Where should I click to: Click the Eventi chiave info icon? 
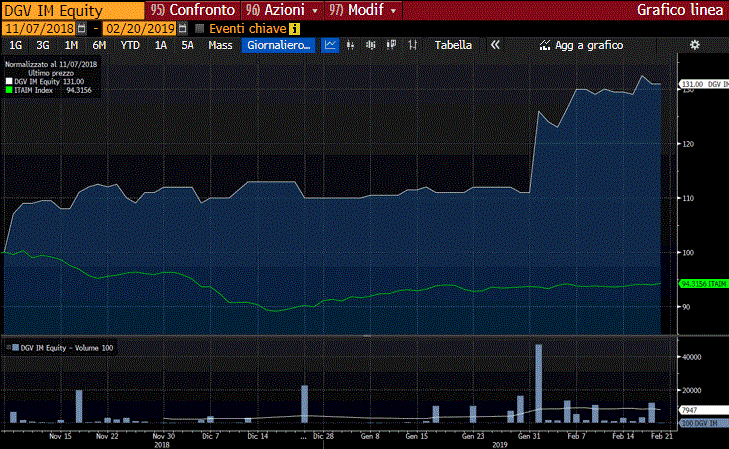294,29
